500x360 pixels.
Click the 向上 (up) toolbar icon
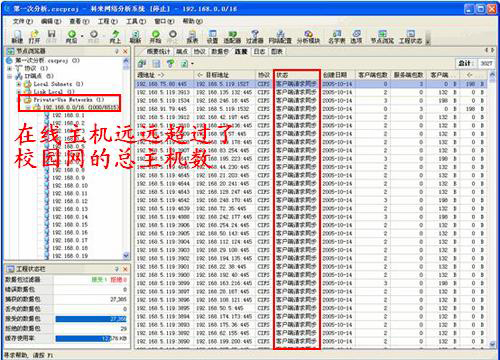point(115,37)
